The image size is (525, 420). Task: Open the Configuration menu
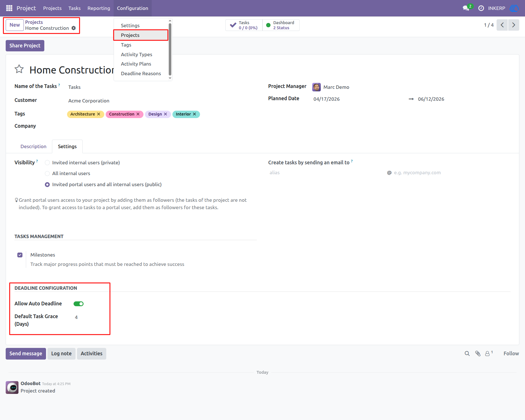(133, 8)
